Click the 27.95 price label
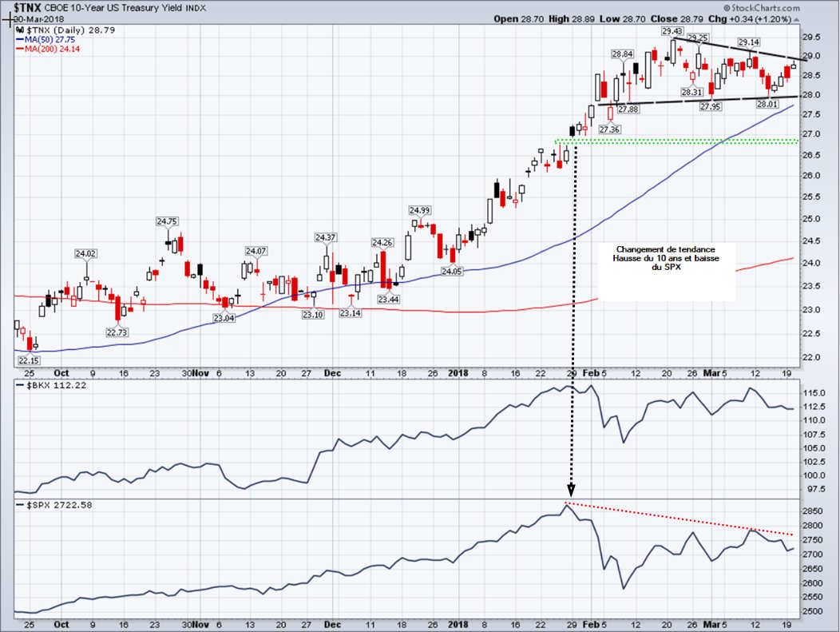 (x=711, y=107)
